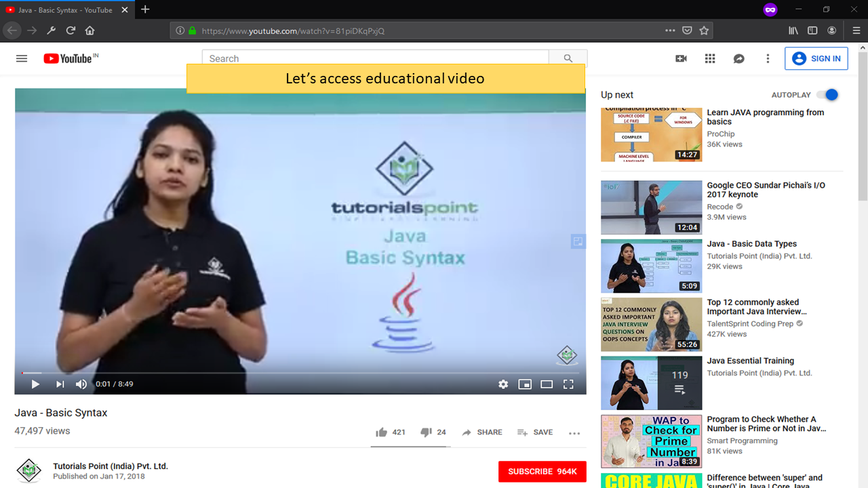Open the header three-dot settings menu
The height and width of the screenshot is (488, 868).
point(768,58)
